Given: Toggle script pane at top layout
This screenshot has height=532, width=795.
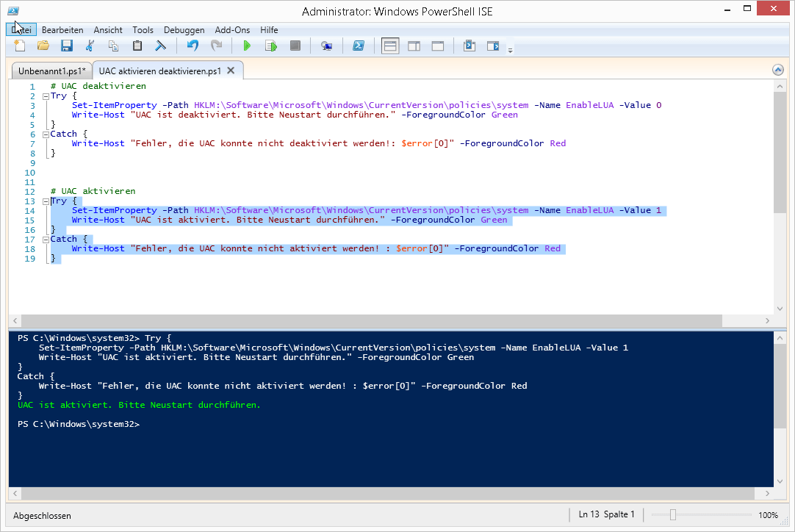Looking at the screenshot, I should point(390,46).
